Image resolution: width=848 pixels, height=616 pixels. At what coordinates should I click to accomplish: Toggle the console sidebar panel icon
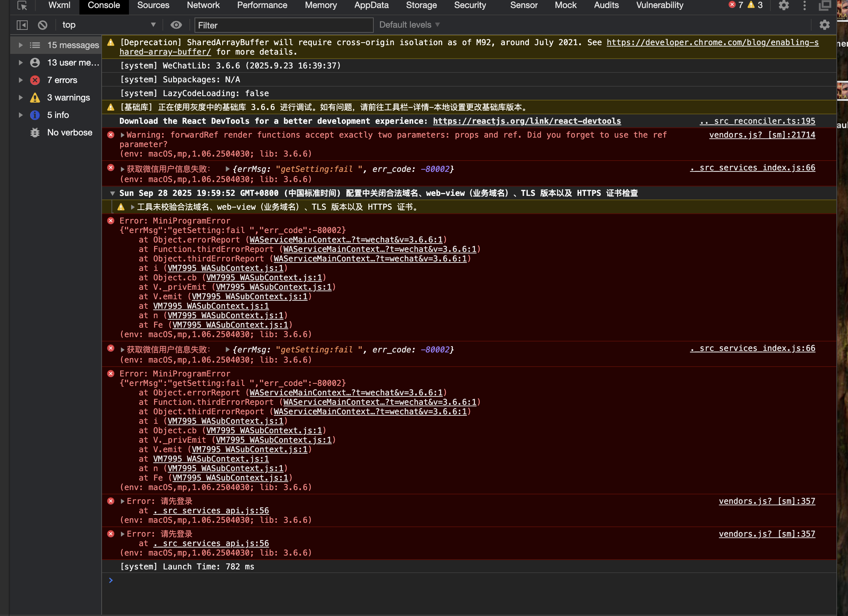coord(22,25)
